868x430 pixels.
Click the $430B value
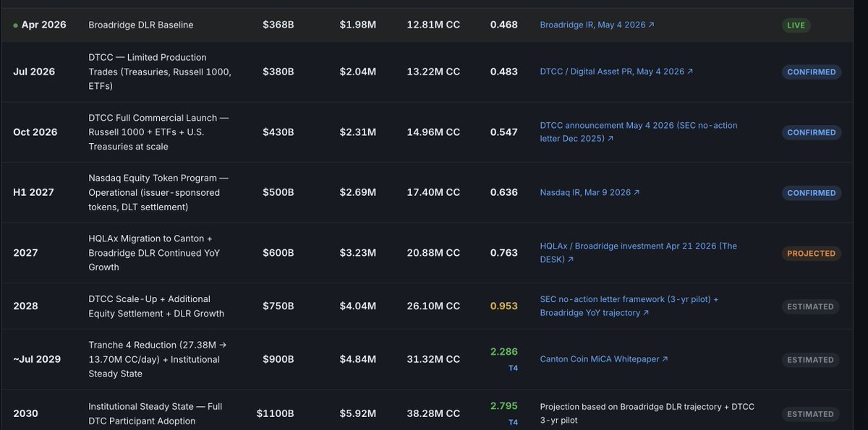[x=278, y=132]
